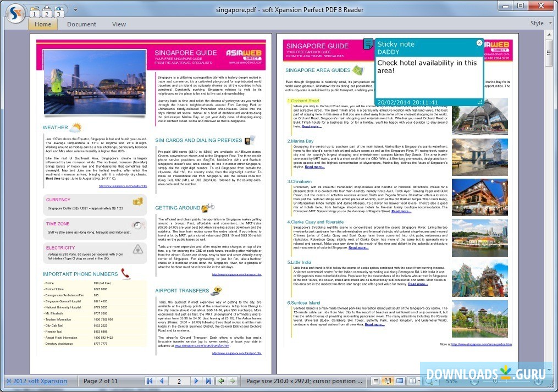Toggle single page layout view
Image resolution: width=558 pixels, height=392 pixels.
click(x=375, y=380)
